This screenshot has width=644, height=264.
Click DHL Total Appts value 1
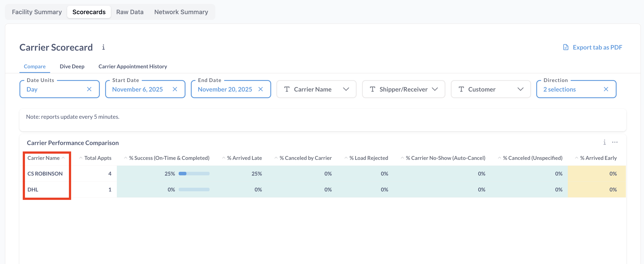[x=110, y=189]
